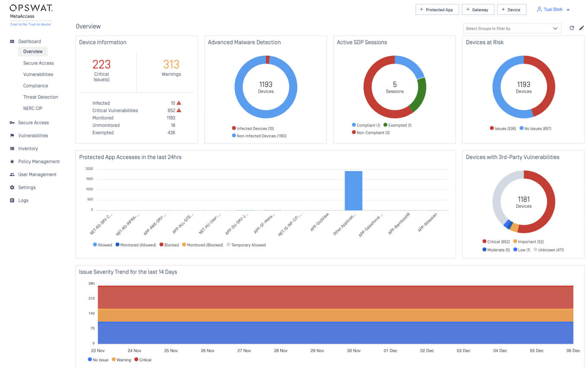Open the Select Groups to filter by dropdown
The width and height of the screenshot is (588, 368).
(511, 29)
